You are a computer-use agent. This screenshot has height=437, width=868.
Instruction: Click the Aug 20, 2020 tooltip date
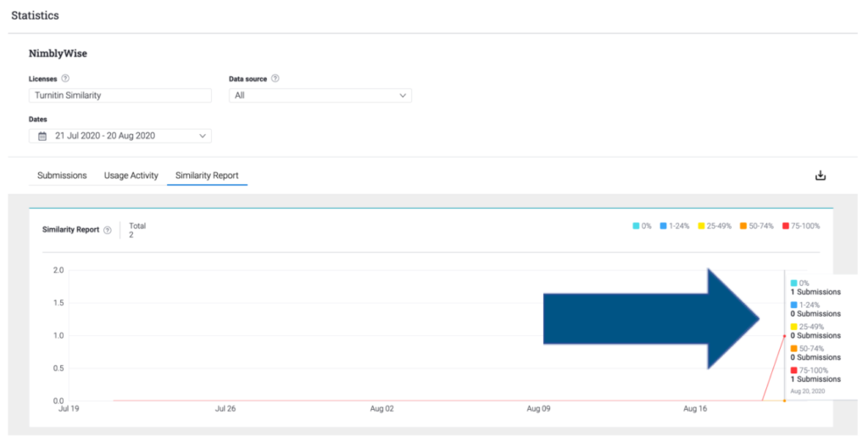click(x=808, y=391)
